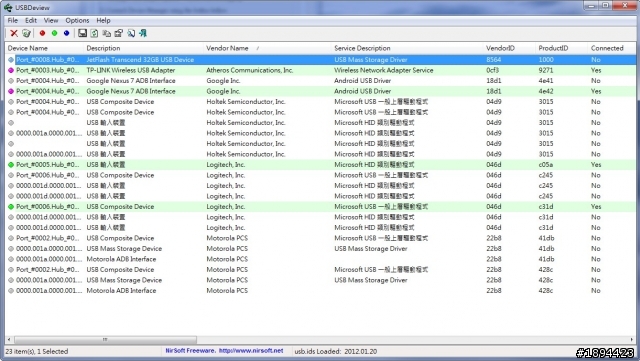The height and width of the screenshot is (361, 640).
Task: Open the Options menu
Action: tap(77, 20)
